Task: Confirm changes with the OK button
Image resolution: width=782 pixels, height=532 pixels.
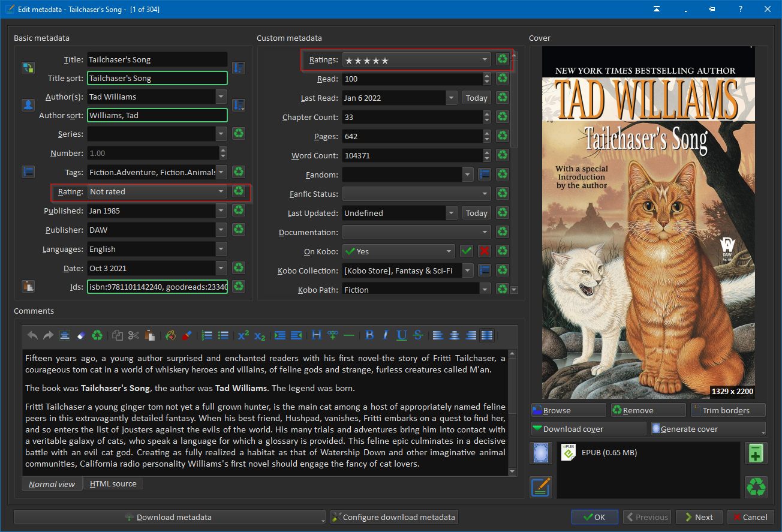Action: click(x=595, y=517)
